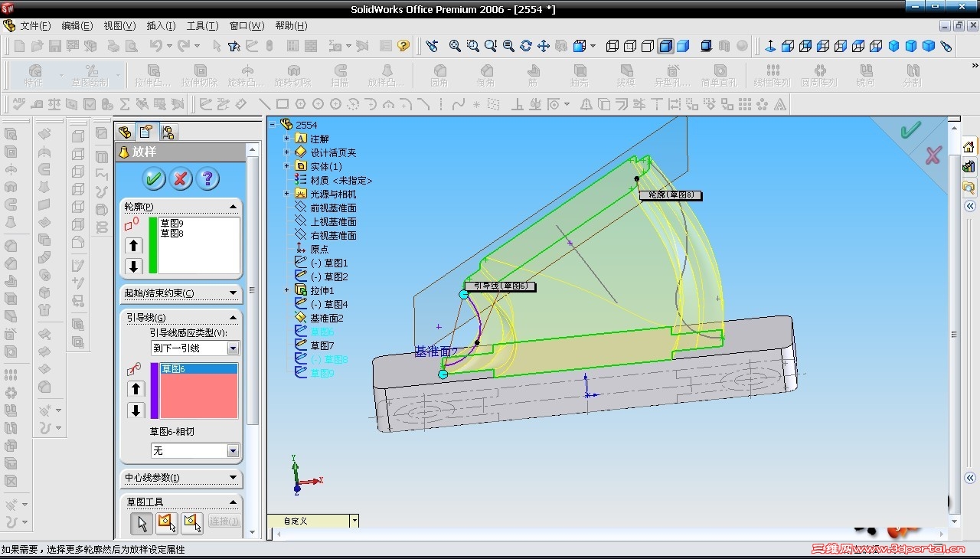Open the 帮助(H) menu

pos(291,26)
